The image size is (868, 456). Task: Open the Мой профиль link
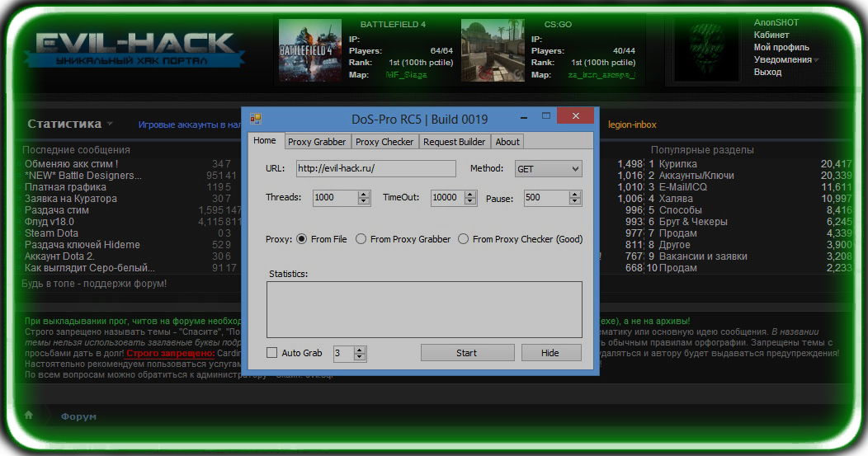point(781,47)
